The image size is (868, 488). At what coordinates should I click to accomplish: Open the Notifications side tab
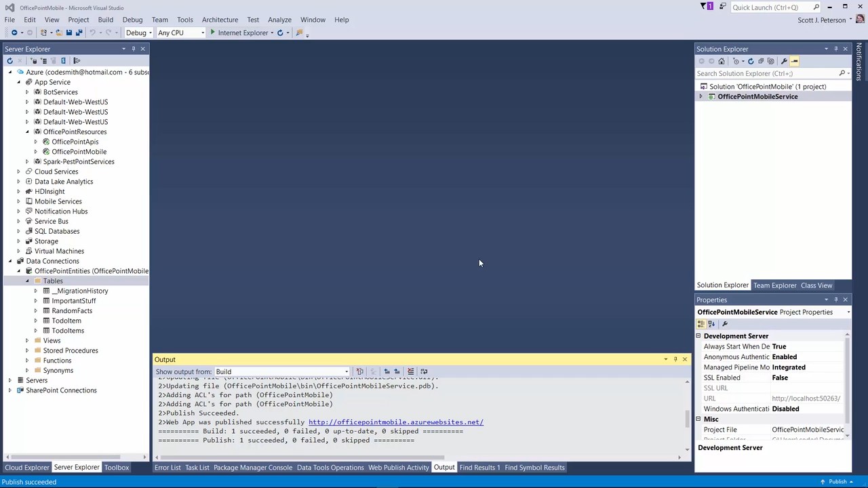click(859, 62)
